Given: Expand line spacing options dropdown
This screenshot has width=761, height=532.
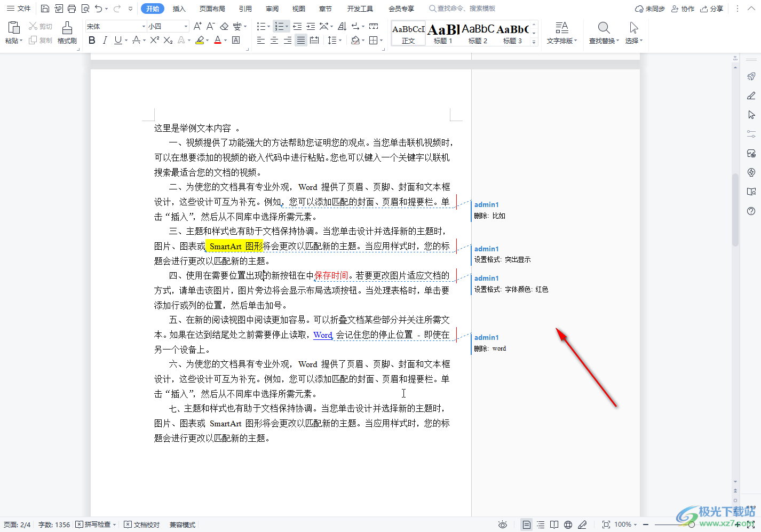Looking at the screenshot, I should tap(340, 40).
